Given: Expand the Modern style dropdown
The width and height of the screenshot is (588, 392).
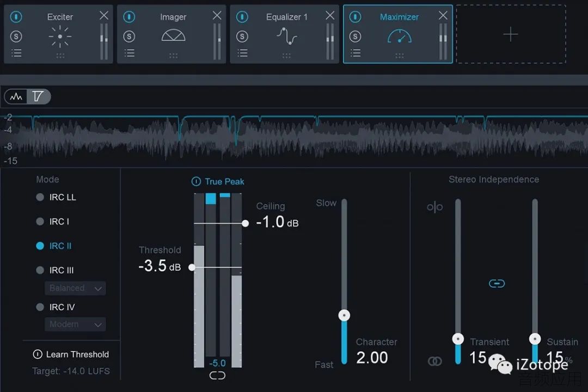Looking at the screenshot, I should (x=75, y=324).
